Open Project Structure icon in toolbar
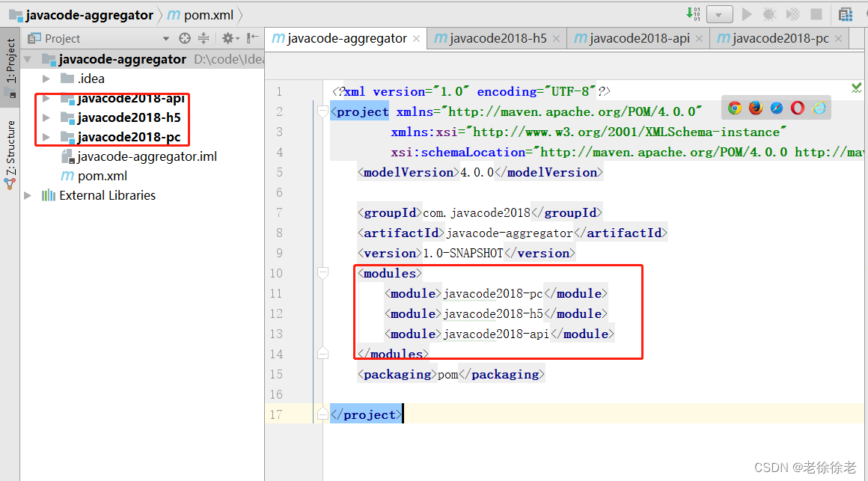The width and height of the screenshot is (868, 481). pyautogui.click(x=846, y=14)
